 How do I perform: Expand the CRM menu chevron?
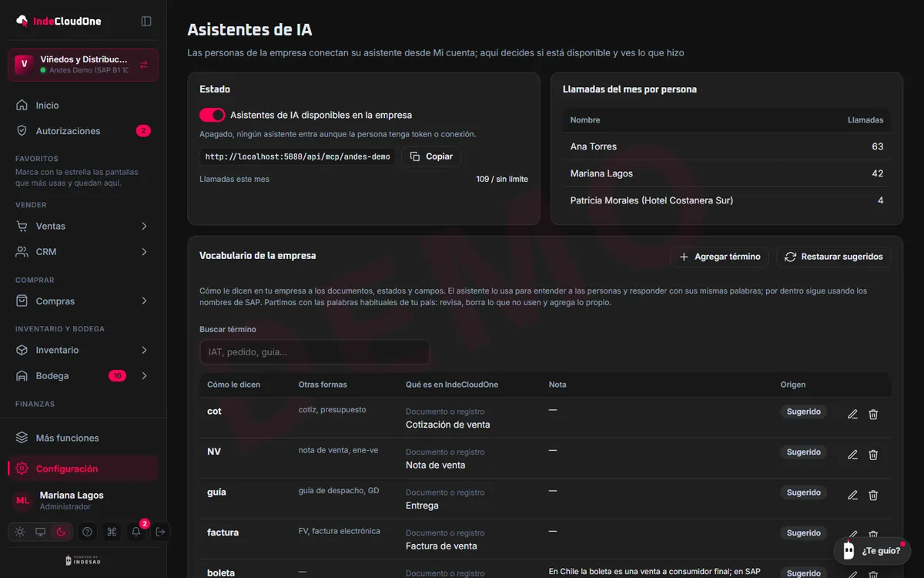coord(144,252)
